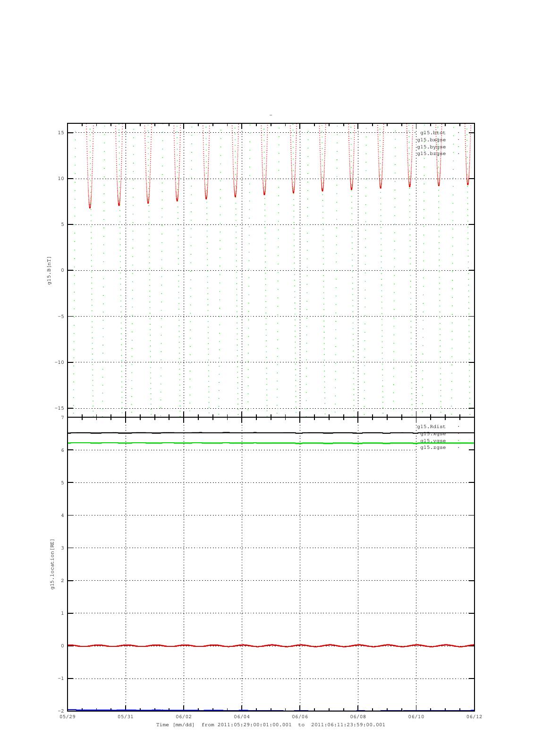Click the 06/06 date tick label
This screenshot has height=756, width=534.
[300, 717]
